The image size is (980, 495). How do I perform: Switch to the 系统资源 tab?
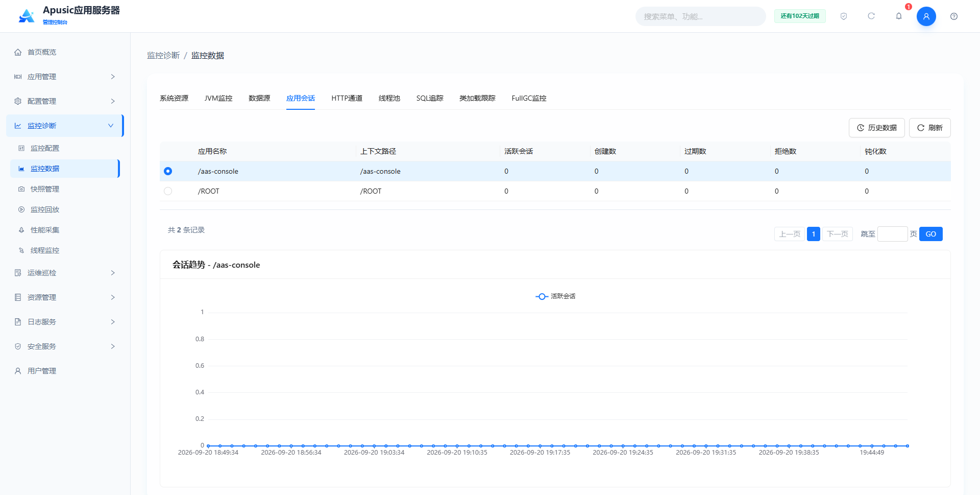(x=174, y=98)
